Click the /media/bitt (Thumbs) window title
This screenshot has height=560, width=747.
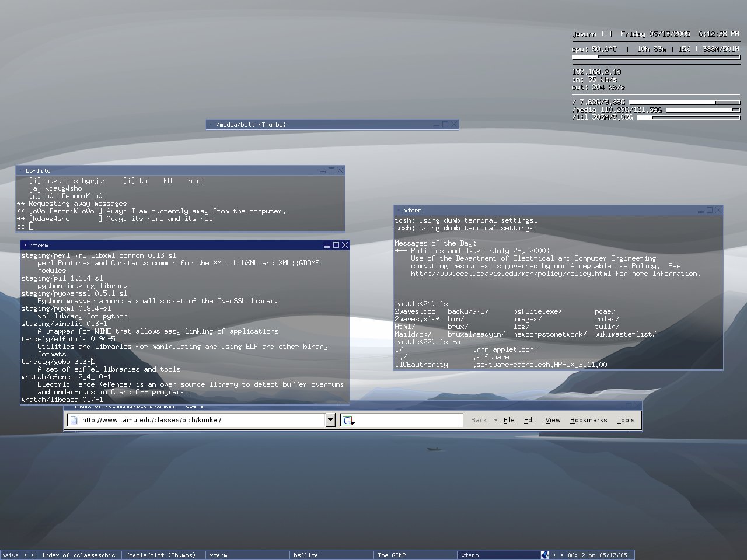click(x=251, y=124)
